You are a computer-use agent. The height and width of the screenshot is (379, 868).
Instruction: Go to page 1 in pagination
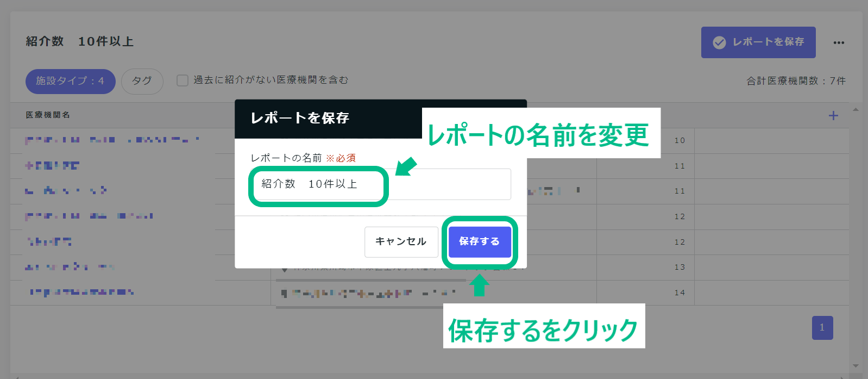click(x=822, y=327)
